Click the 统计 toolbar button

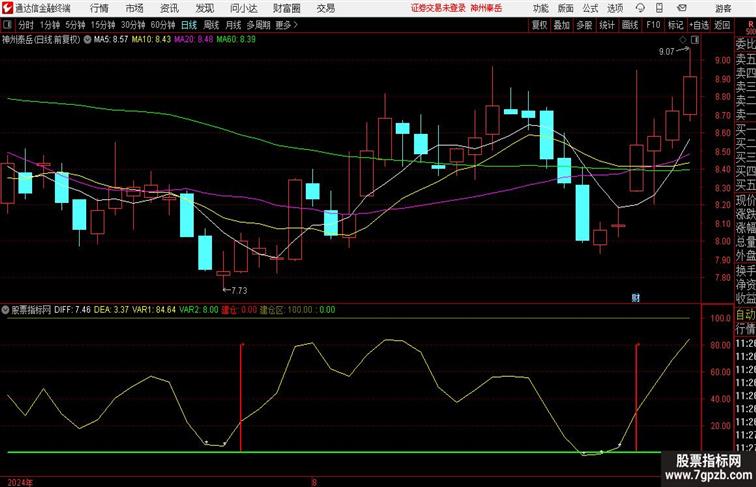pos(607,25)
